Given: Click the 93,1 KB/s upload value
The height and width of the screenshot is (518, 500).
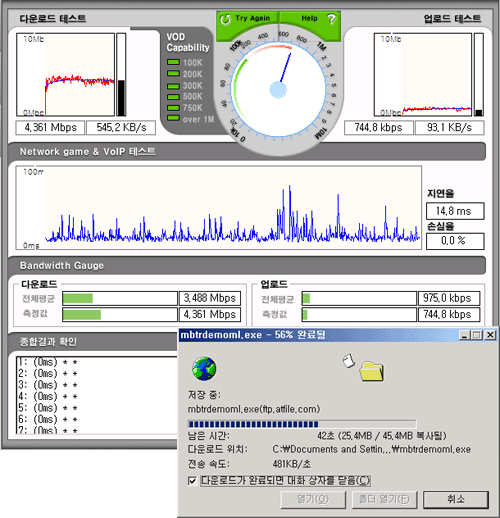Looking at the screenshot, I should tap(449, 128).
